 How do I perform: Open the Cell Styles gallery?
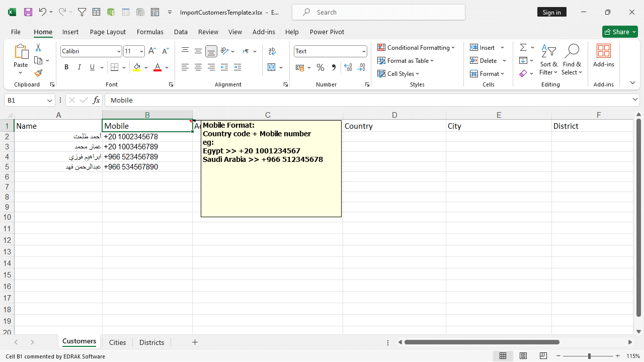click(398, 73)
